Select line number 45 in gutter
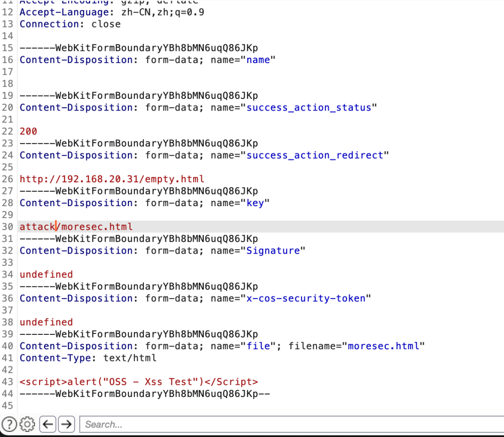 point(7,405)
